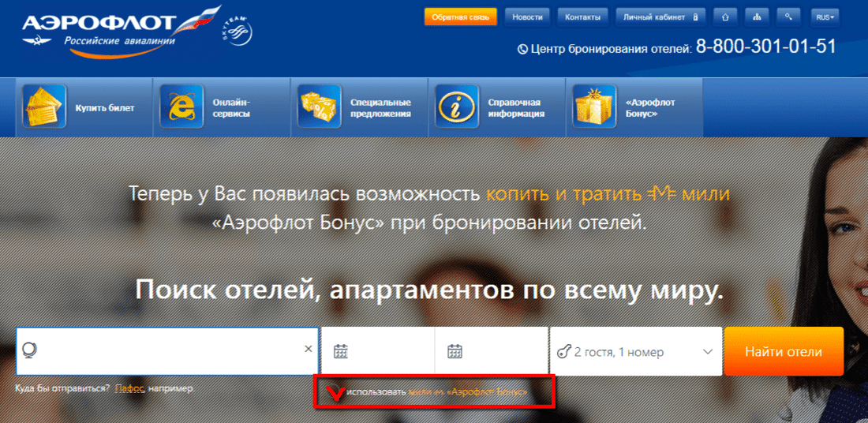Screen dimensions: 868x423
Task: Click the yellow info icon
Action: (457, 107)
